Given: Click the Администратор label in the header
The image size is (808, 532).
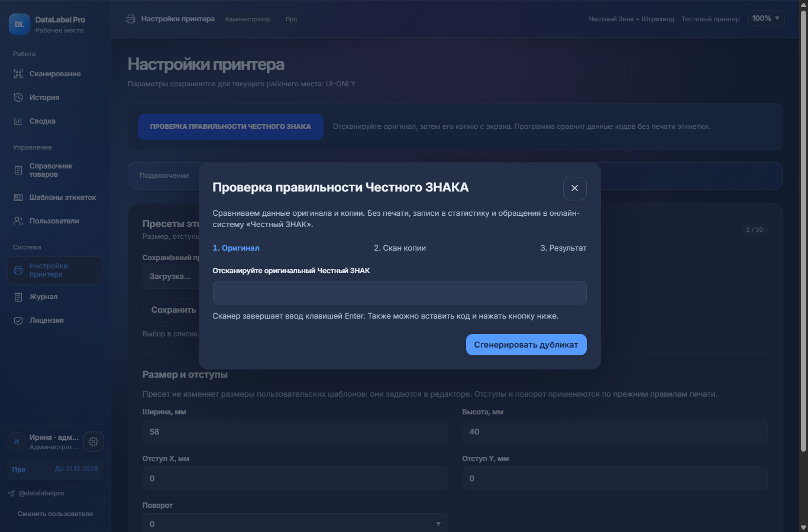Looking at the screenshot, I should coord(247,19).
